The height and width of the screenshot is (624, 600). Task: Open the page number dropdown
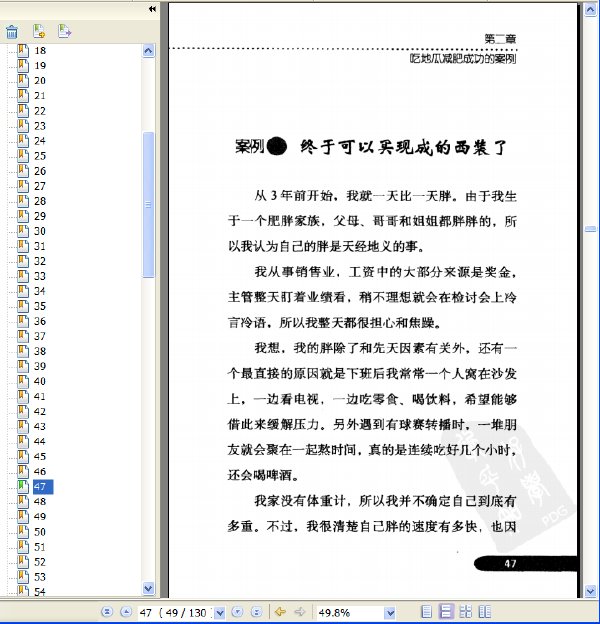(x=219, y=613)
